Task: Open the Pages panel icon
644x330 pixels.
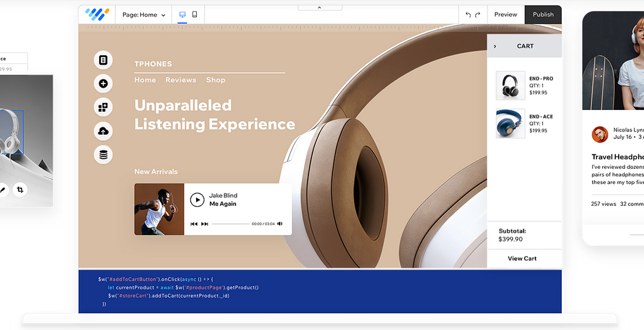Action: 103,60
